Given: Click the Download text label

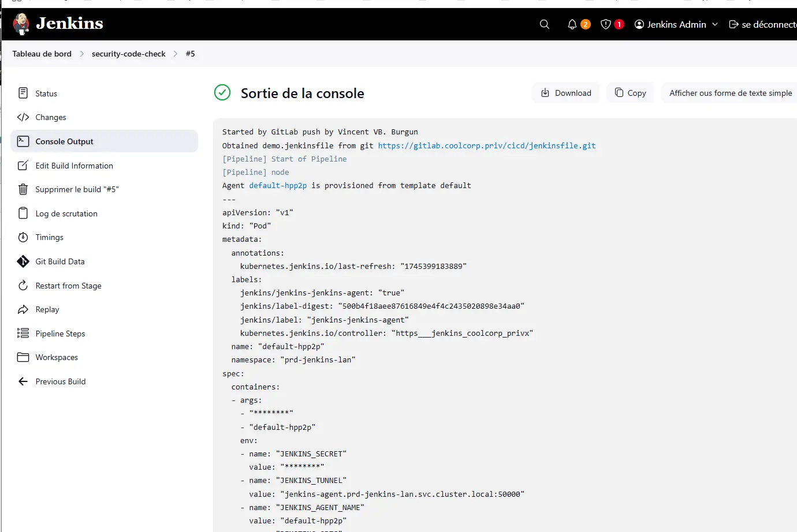Looking at the screenshot, I should [573, 93].
